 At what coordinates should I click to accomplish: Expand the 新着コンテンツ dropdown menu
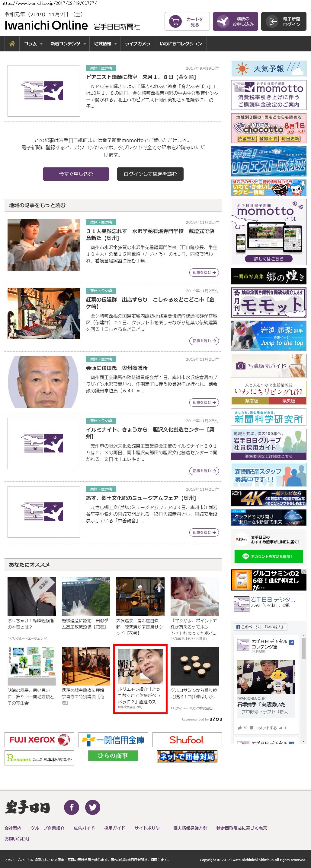[x=68, y=44]
